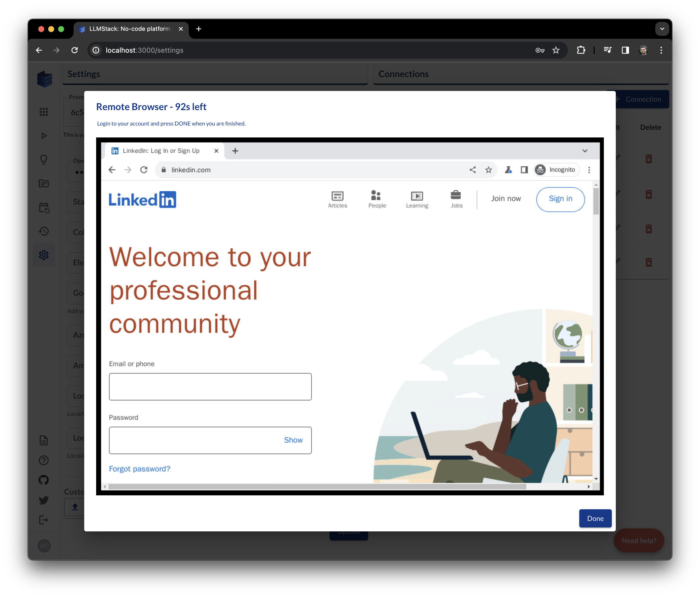Image resolution: width=700 pixels, height=597 pixels.
Task: Open the apps grid in the LLMStack sidebar
Action: 44,112
